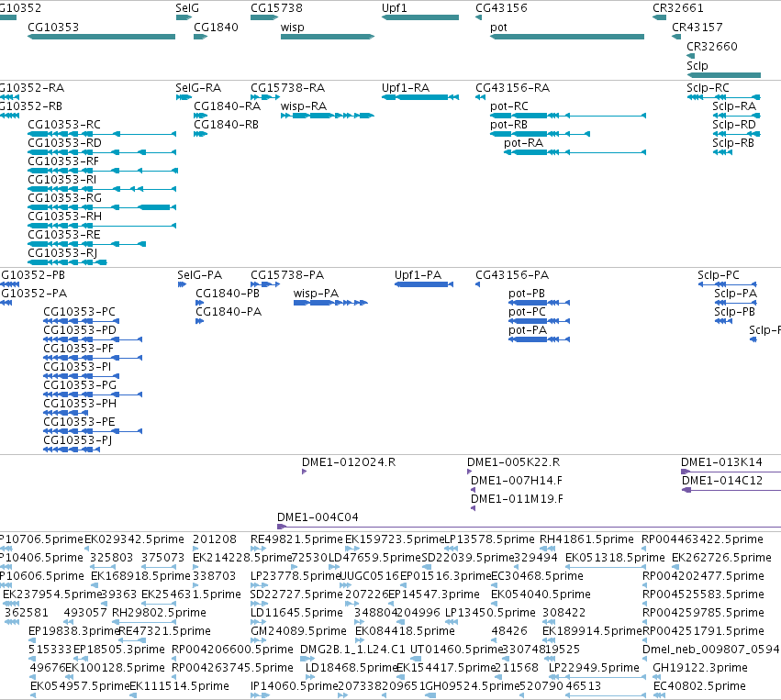Select transcript CG10353-RH

coord(102,226)
